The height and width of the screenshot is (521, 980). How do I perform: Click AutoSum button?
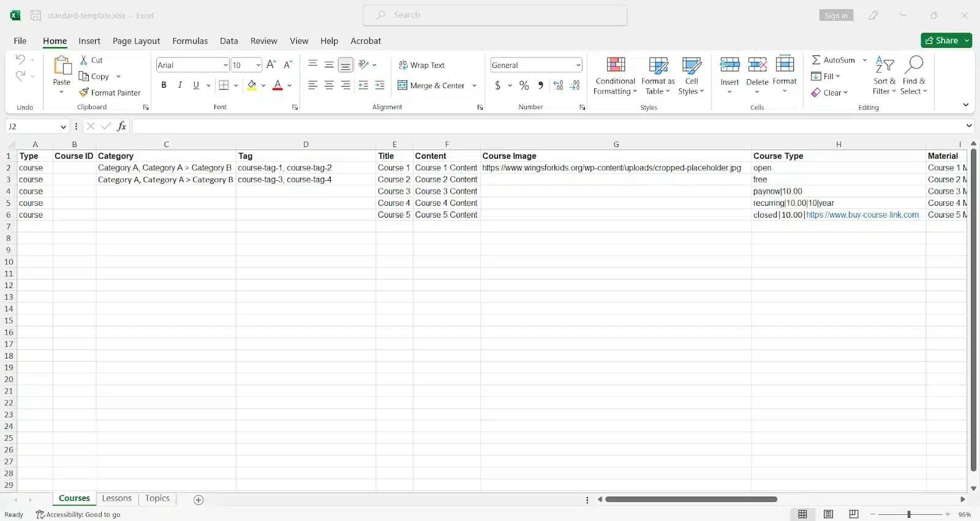[x=834, y=60]
